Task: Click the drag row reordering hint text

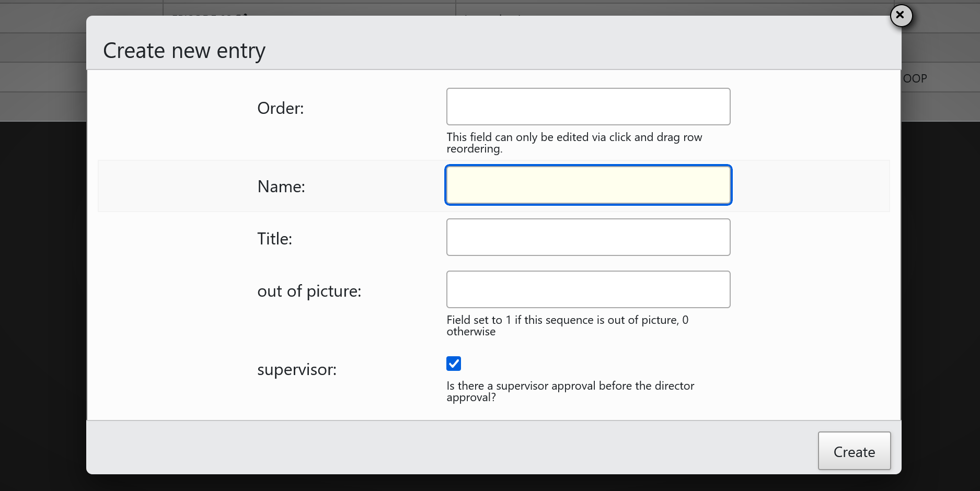Action: [x=574, y=143]
